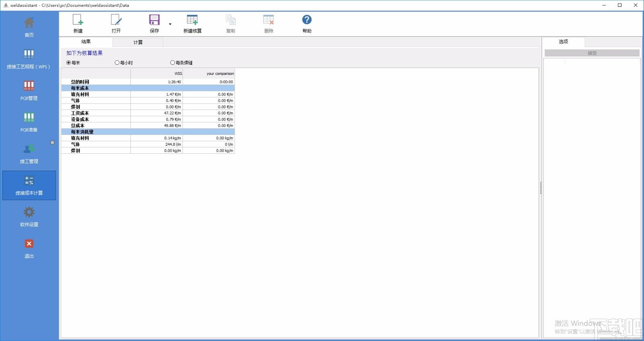Open 帮助 help icon
Viewport: 644px width, 341px height.
point(307,19)
